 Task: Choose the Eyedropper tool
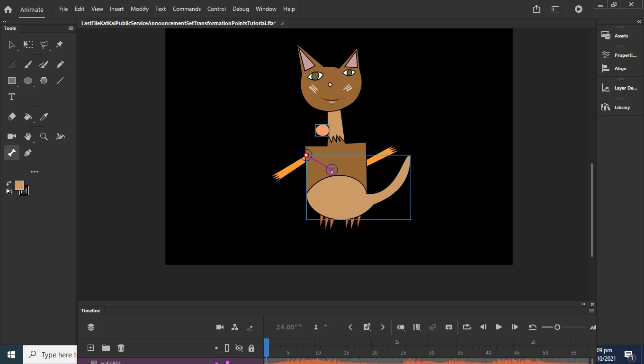(44, 117)
